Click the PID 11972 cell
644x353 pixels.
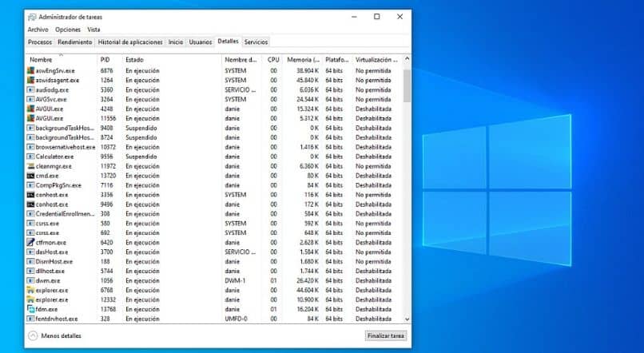pyautogui.click(x=109, y=166)
